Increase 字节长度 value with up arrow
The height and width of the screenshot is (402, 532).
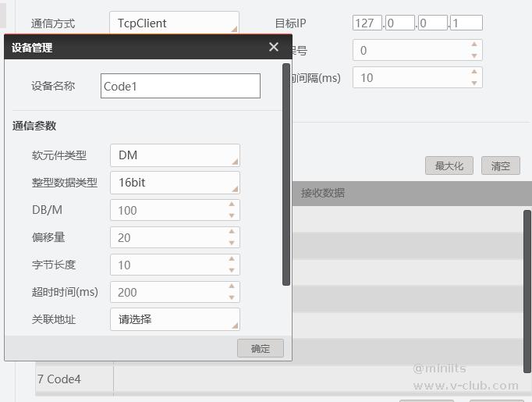pos(232,260)
